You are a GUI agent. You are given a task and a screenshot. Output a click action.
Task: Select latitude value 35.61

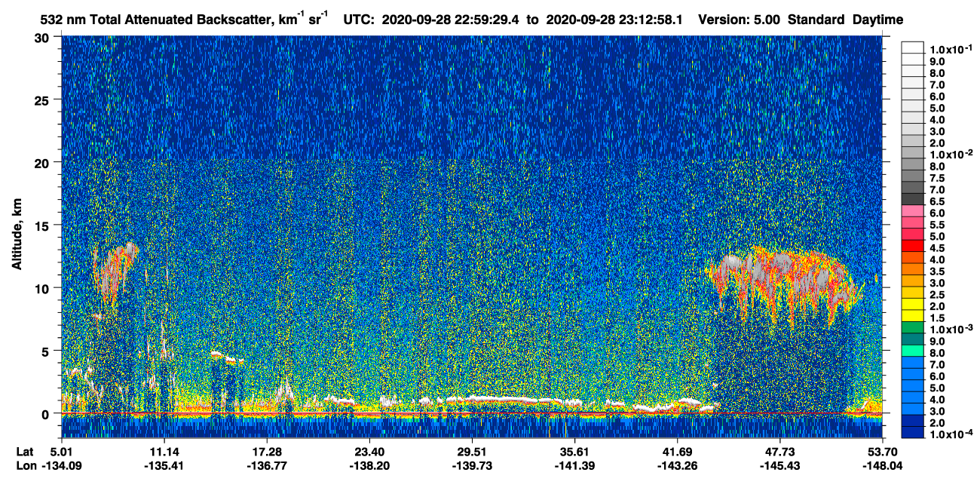574,452
